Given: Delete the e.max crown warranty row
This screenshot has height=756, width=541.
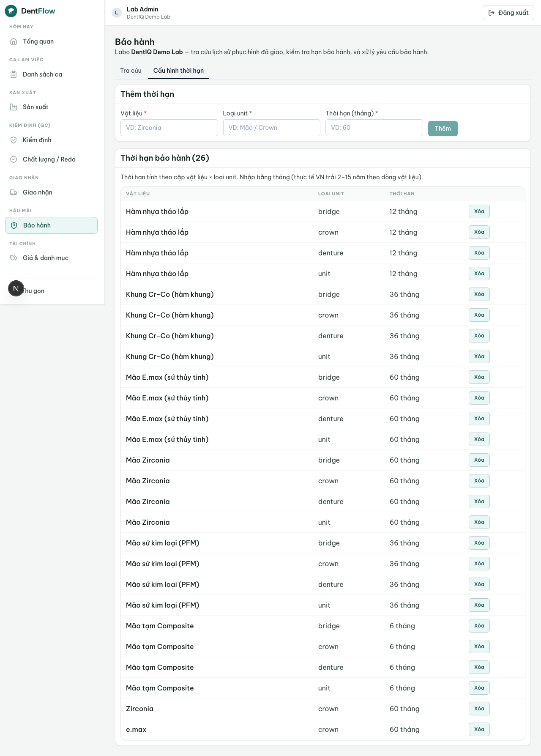Looking at the screenshot, I should (479, 729).
